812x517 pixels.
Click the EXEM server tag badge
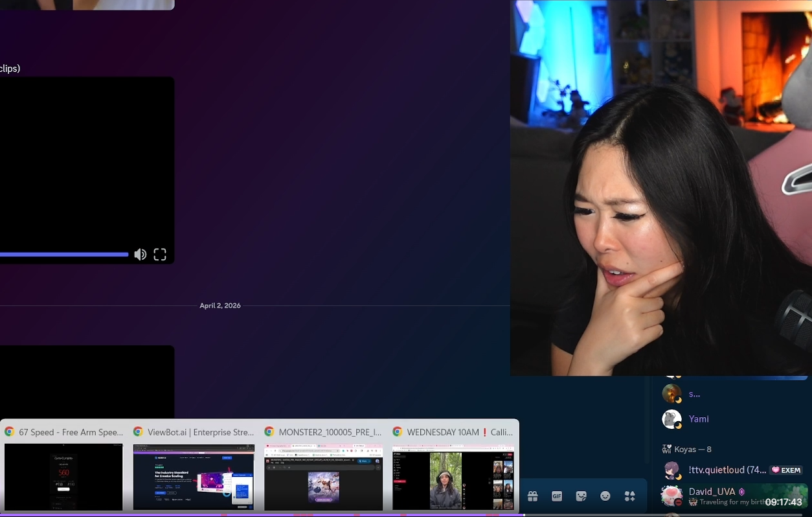[x=786, y=470]
